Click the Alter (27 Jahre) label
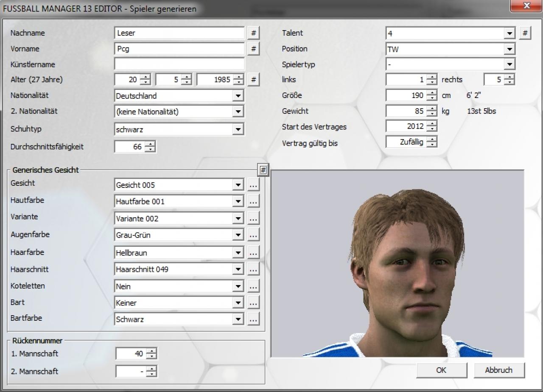Screen dimensions: 543x392 (x=36, y=79)
